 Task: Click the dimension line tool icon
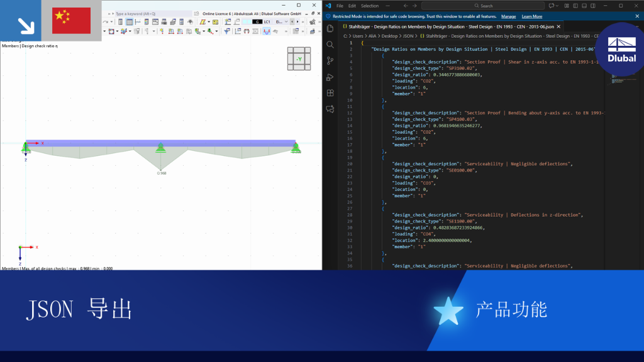coord(138,22)
